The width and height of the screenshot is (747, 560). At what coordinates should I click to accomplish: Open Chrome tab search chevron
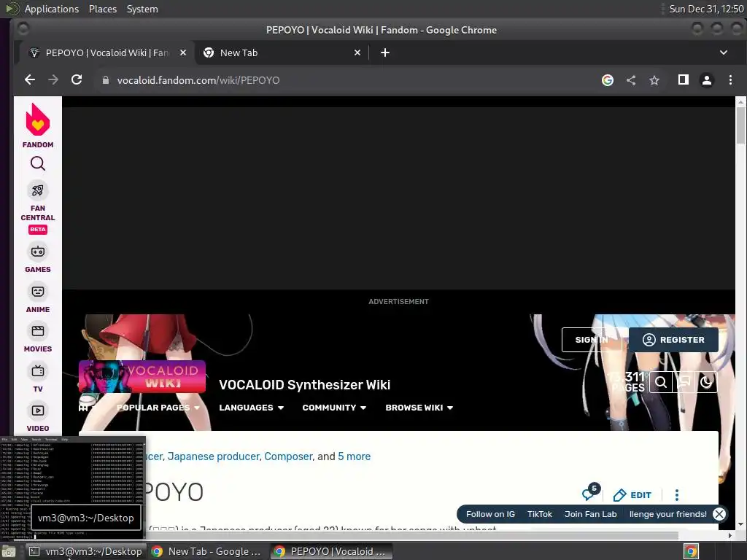723,52
